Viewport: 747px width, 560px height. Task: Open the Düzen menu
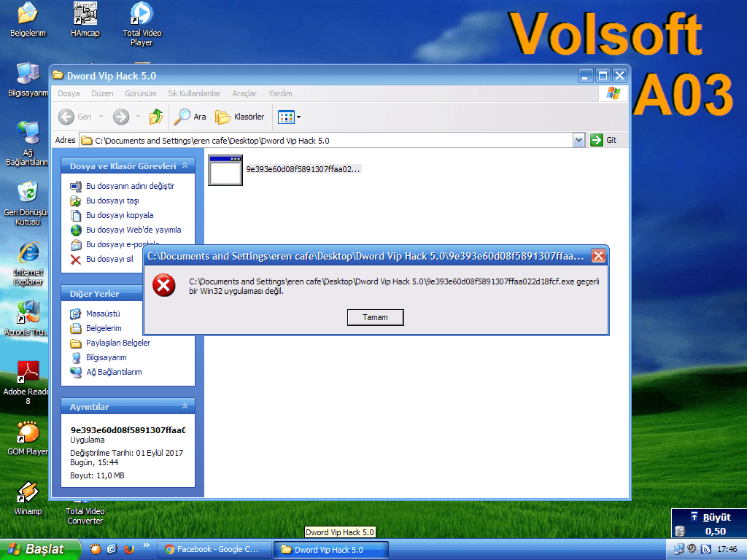pyautogui.click(x=102, y=93)
